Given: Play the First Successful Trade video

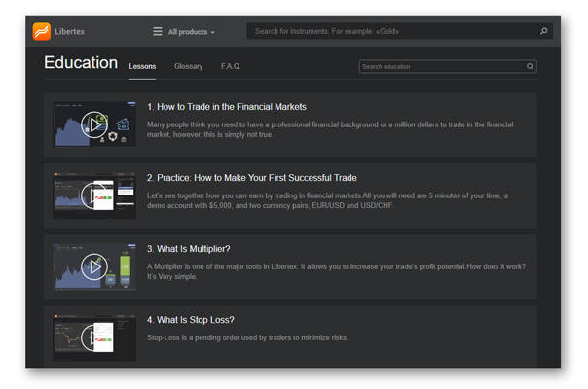Looking at the screenshot, I should pos(94,195).
